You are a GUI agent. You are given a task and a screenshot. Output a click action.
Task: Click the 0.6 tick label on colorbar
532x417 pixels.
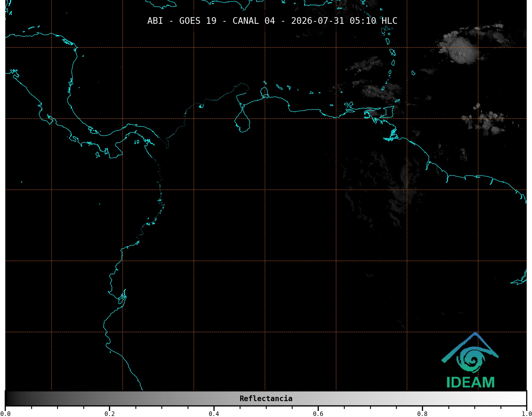tap(318, 414)
